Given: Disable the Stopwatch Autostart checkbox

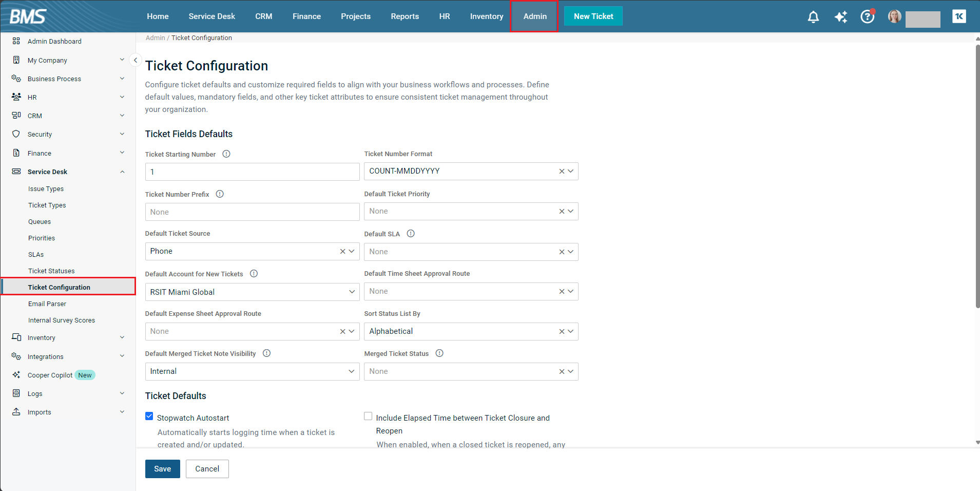Looking at the screenshot, I should pyautogui.click(x=149, y=417).
